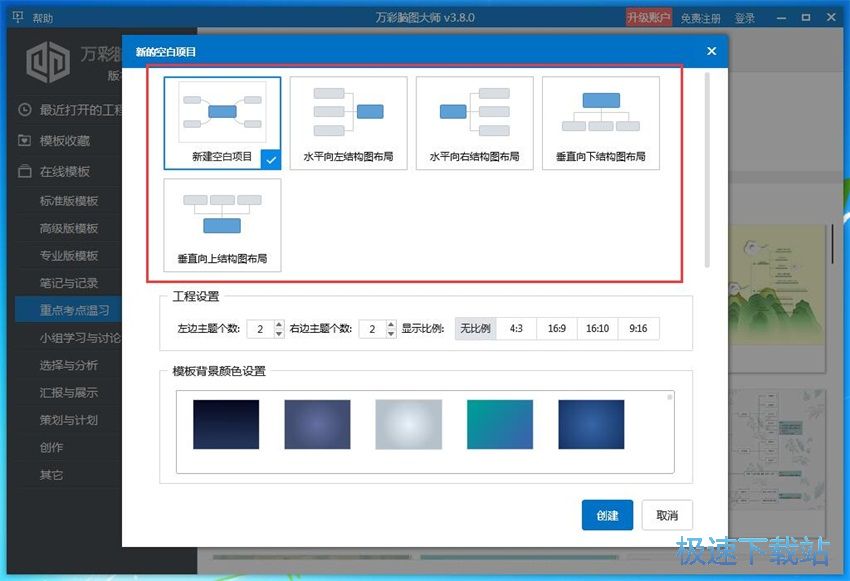
Task: Click the folder icon beside 在线模板
Action: [24, 171]
